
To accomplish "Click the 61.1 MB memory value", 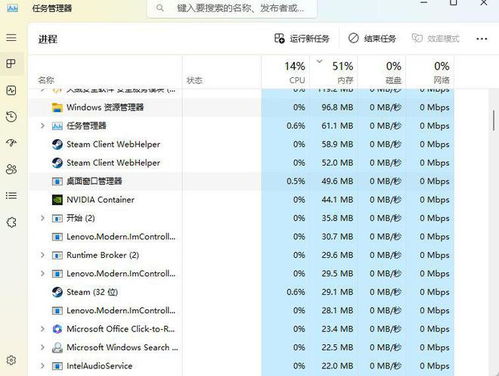I will pyautogui.click(x=337, y=126).
